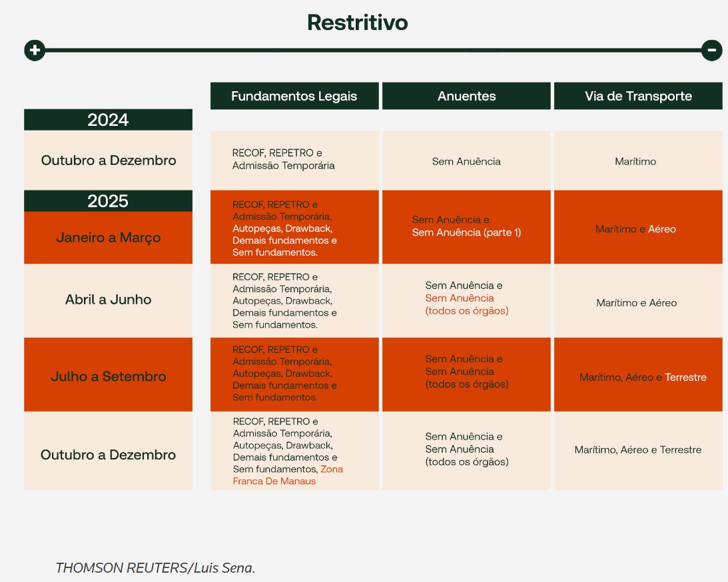Screen dimensions: 728x582
Task: Click the orange Sem Anuência (todos os órgãos) text
Action: point(466,304)
